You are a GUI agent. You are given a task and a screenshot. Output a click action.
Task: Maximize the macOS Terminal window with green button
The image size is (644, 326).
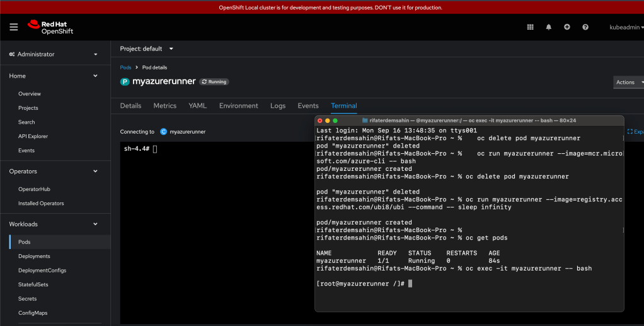click(x=335, y=120)
